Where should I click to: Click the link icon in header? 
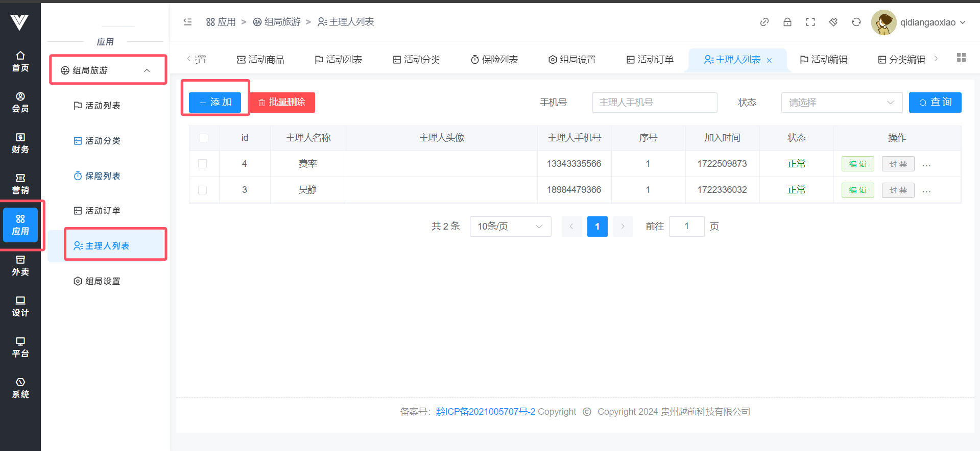764,22
